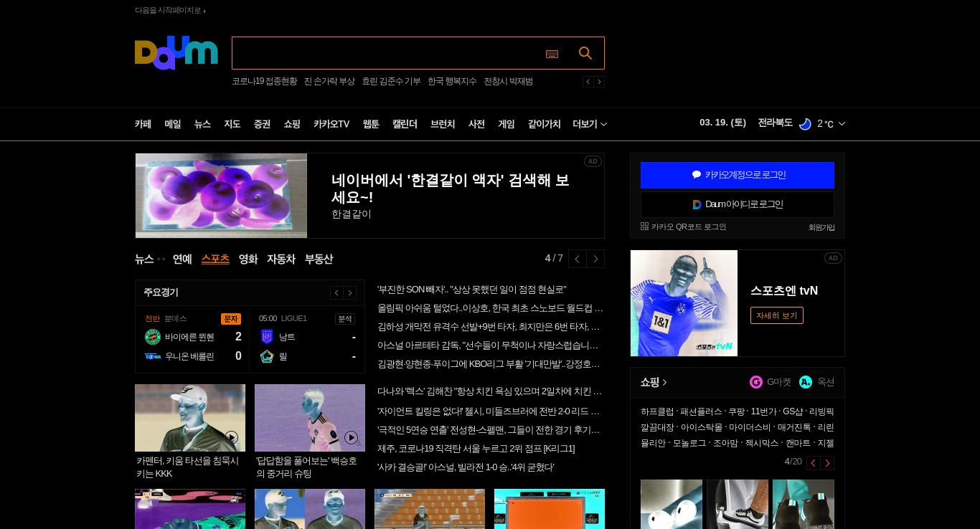
Task: Open the 한결같이 액자 ad image
Action: (221, 196)
